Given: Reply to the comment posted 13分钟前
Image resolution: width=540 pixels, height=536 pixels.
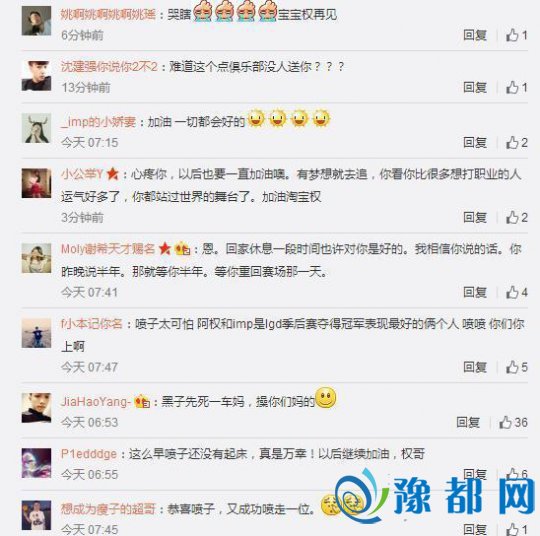Looking at the screenshot, I should pyautogui.click(x=475, y=87).
